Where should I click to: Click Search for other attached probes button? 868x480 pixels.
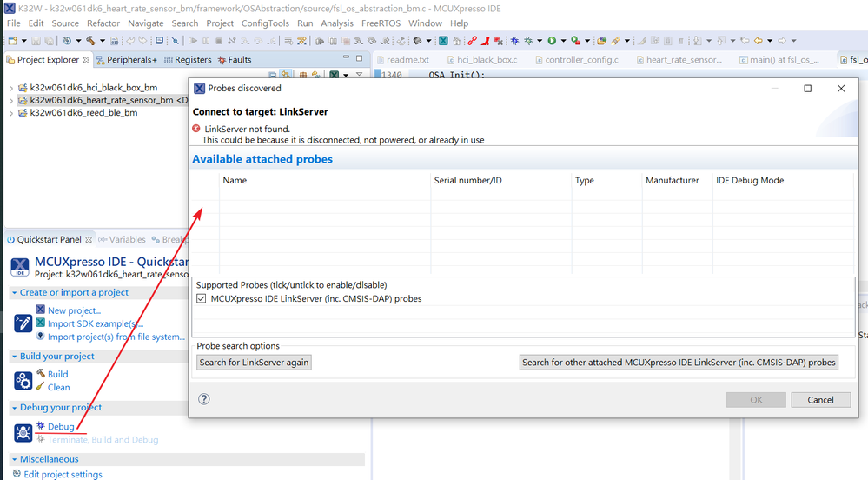pos(679,363)
